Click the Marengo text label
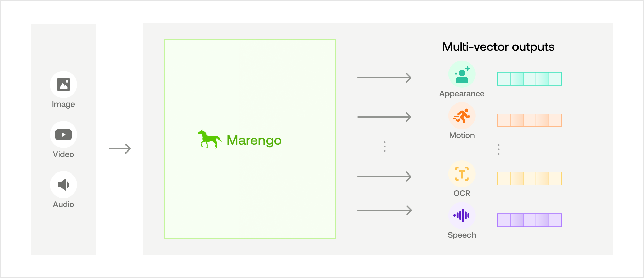The width and height of the screenshot is (644, 278). [x=254, y=140]
